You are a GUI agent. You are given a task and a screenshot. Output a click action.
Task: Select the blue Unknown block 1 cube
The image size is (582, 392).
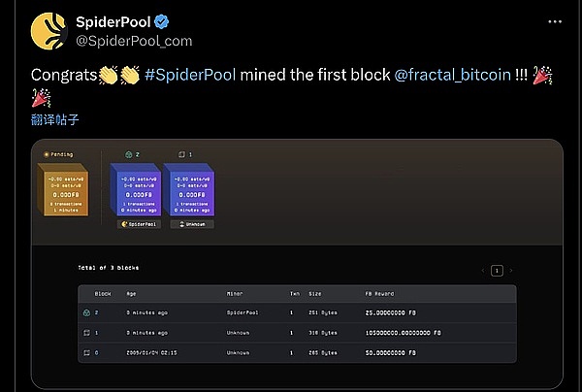click(x=191, y=190)
